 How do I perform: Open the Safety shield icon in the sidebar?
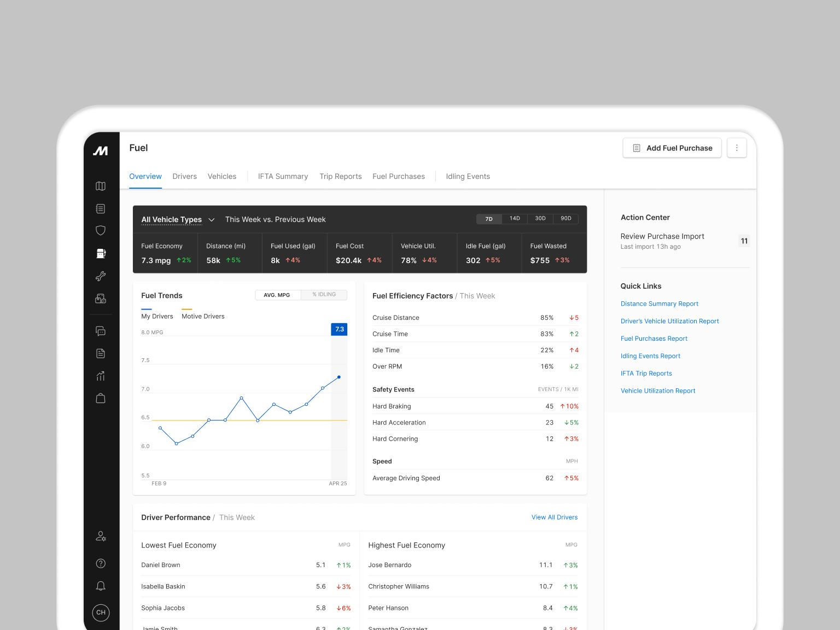[x=101, y=231]
